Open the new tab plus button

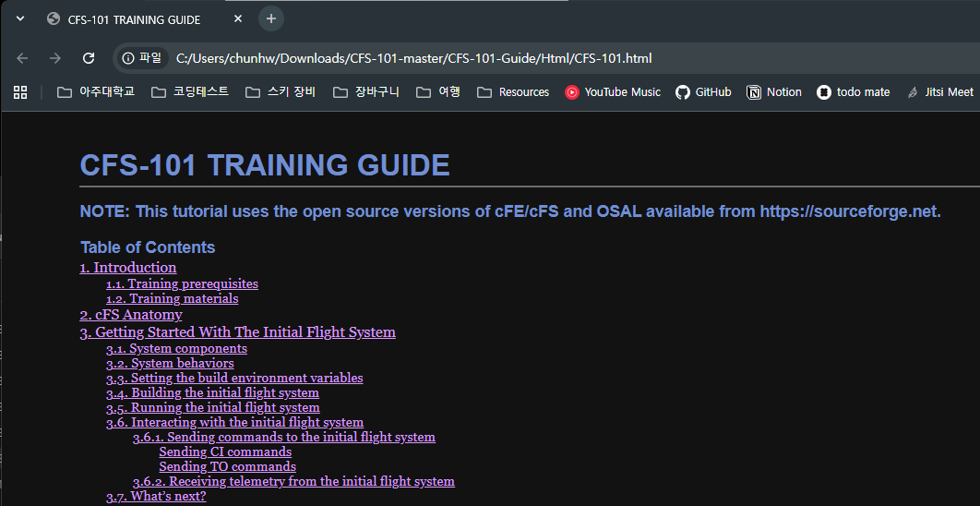click(270, 18)
